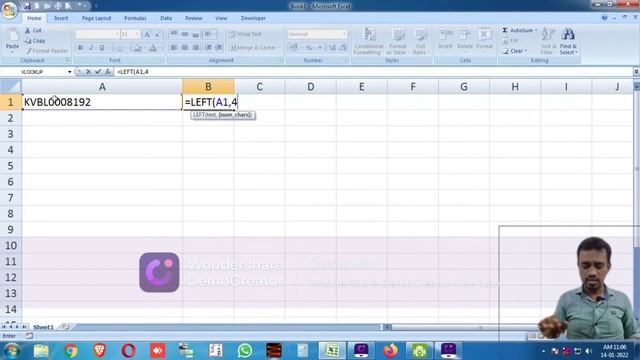640x360 pixels.
Task: Click the Paste button
Action: coord(12,41)
